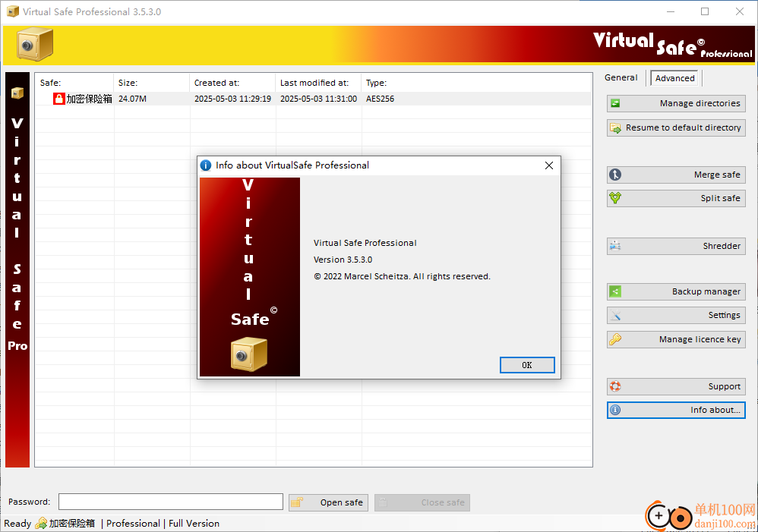Click the app icon in the title bar
758x532 pixels.
[13, 11]
